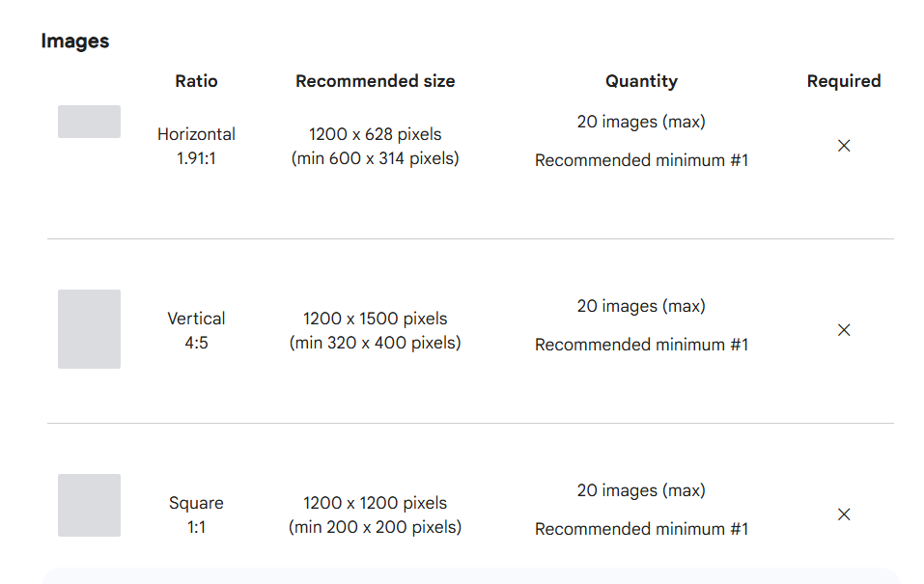Click the X icon in the Horizontal row

pos(844,146)
